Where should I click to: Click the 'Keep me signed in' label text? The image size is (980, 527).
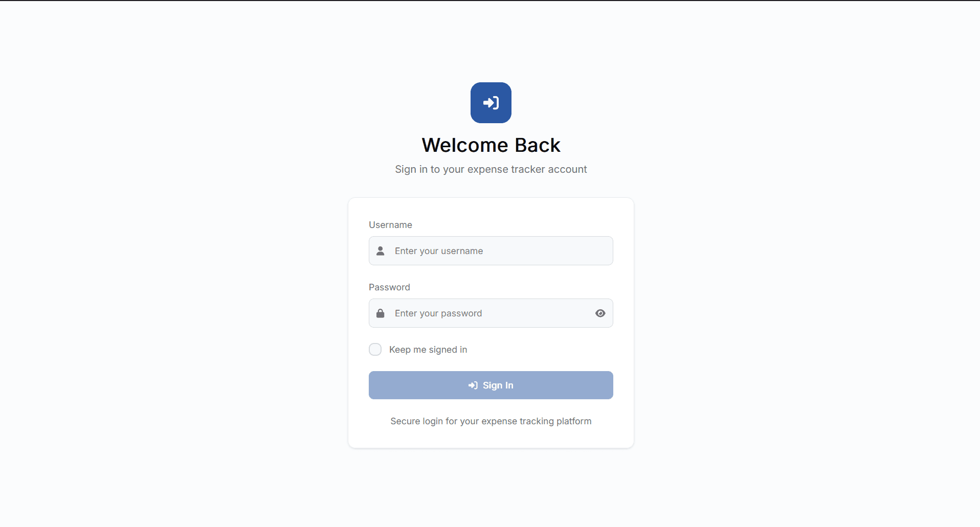[x=428, y=350]
